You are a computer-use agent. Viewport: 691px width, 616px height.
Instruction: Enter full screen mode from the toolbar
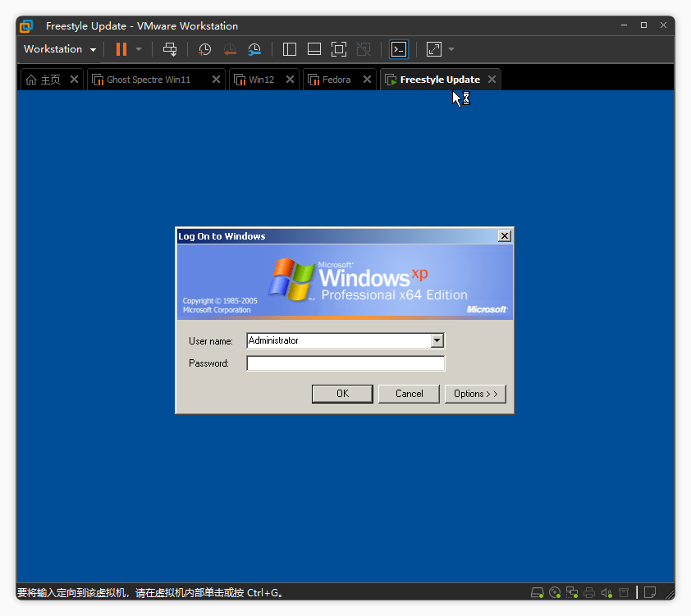(339, 49)
